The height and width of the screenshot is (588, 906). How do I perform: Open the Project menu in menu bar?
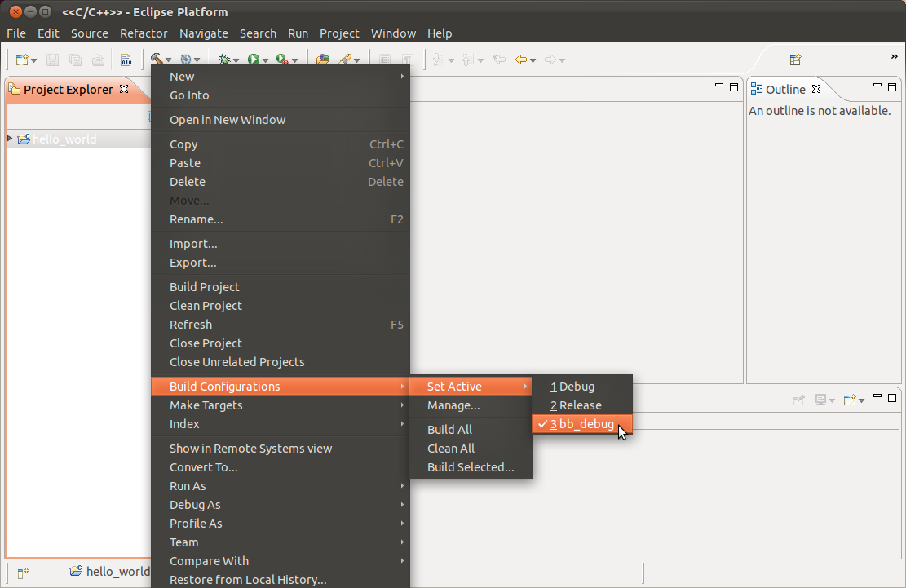click(339, 33)
